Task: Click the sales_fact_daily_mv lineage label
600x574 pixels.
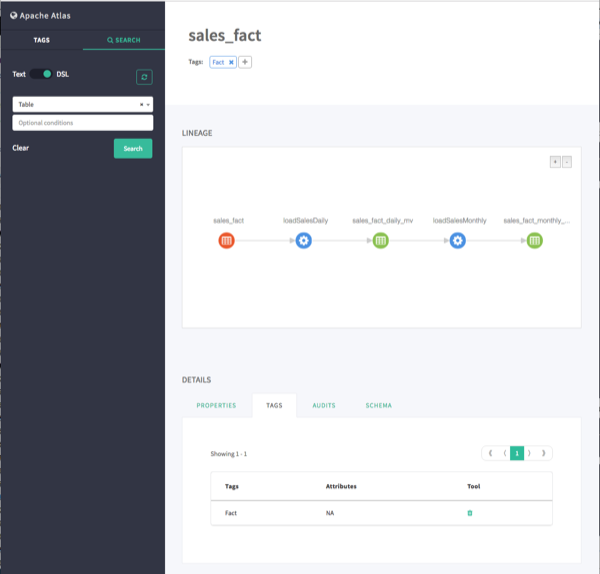Action: pos(383,220)
